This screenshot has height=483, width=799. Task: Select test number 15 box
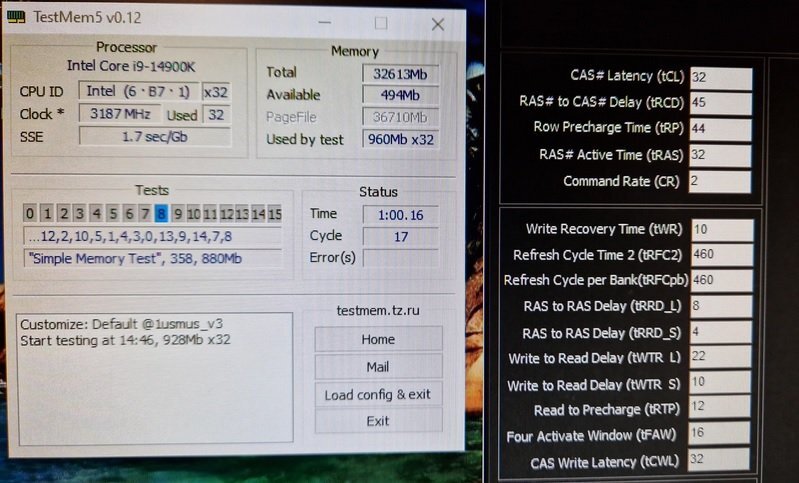click(x=275, y=213)
